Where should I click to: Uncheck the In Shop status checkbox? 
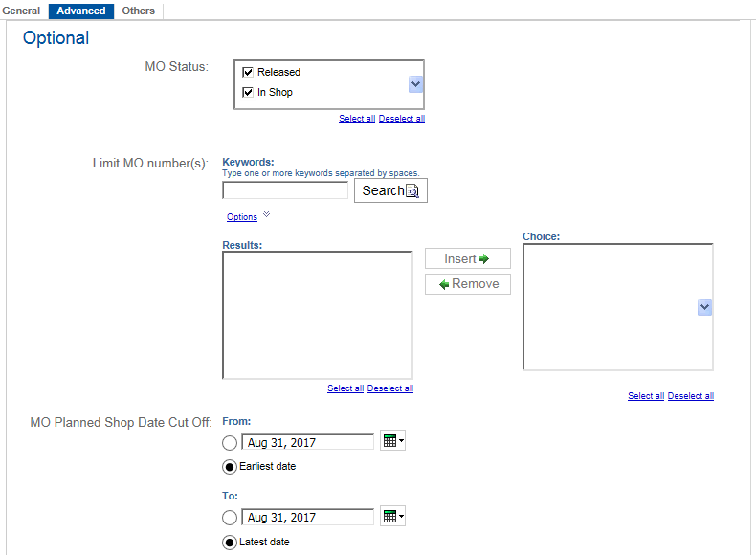click(248, 92)
